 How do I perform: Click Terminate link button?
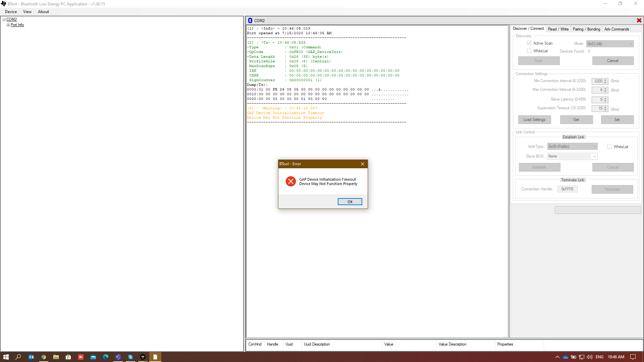click(x=612, y=189)
